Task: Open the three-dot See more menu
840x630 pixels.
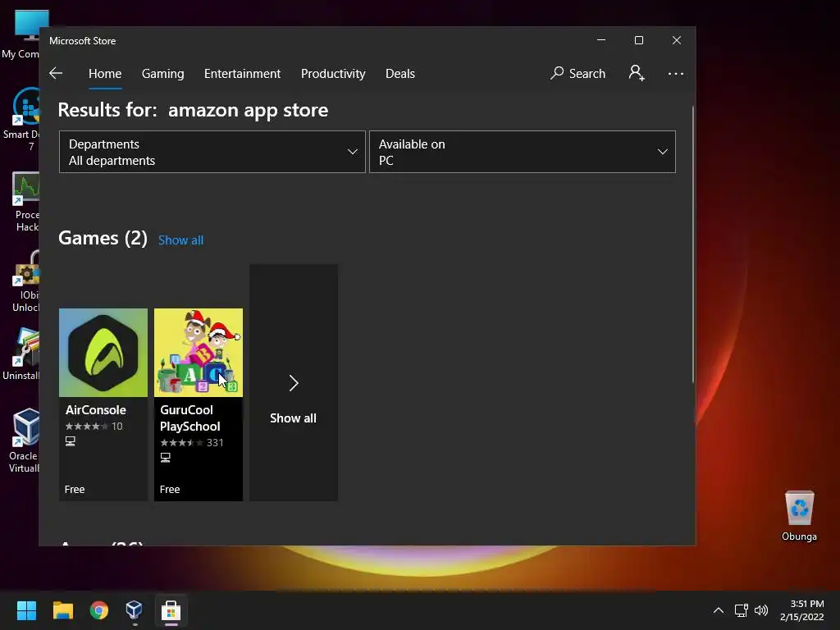Action: pyautogui.click(x=676, y=73)
